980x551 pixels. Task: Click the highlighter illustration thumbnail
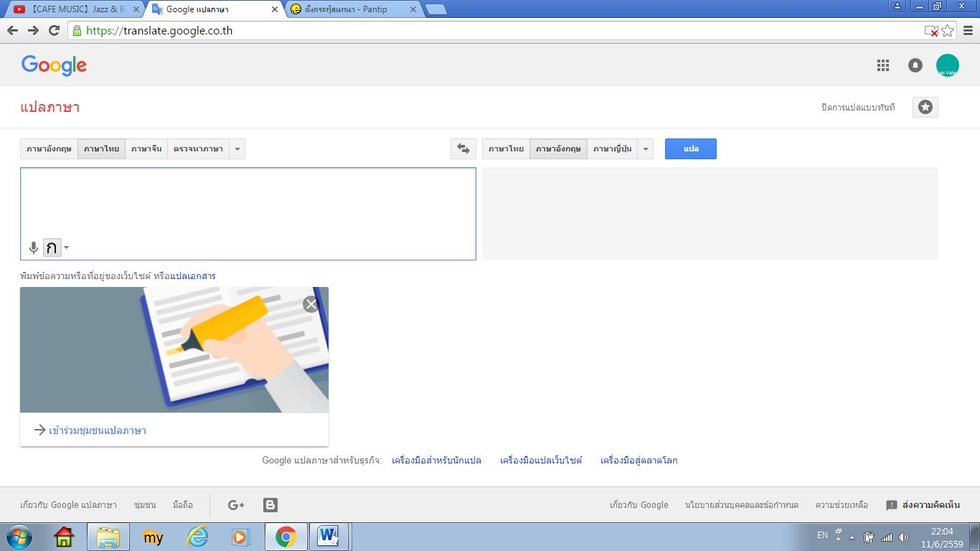174,350
